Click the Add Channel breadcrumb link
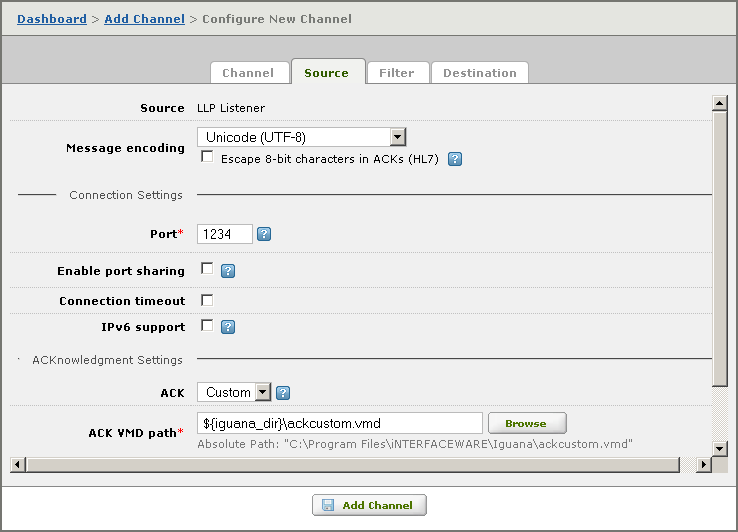738x532 pixels. pos(144,19)
